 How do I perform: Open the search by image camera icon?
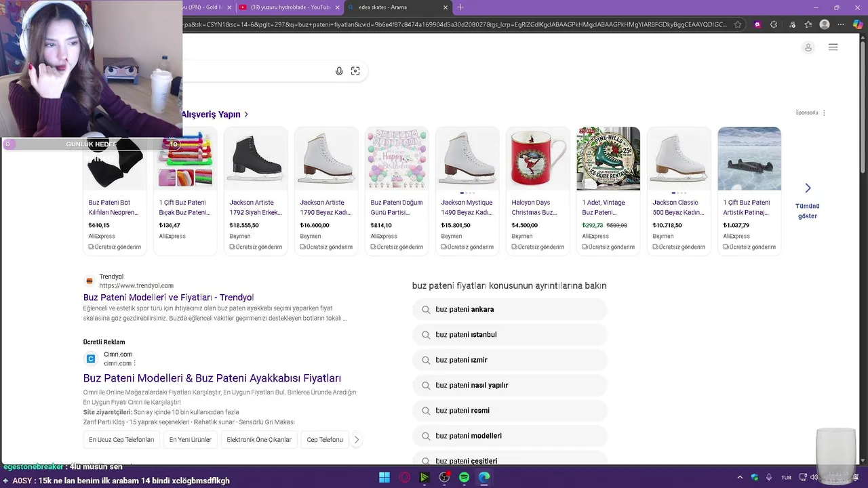point(355,71)
